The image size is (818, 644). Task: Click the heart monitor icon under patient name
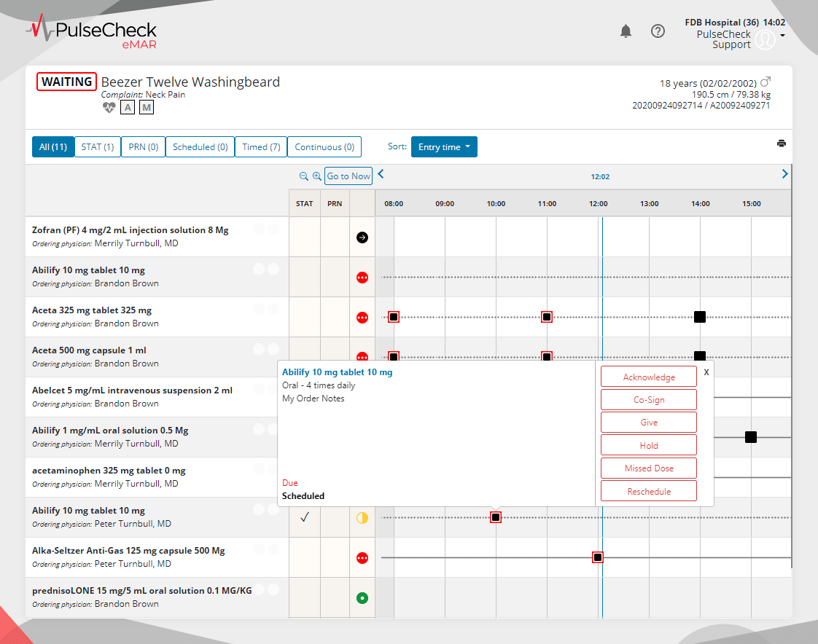point(109,107)
